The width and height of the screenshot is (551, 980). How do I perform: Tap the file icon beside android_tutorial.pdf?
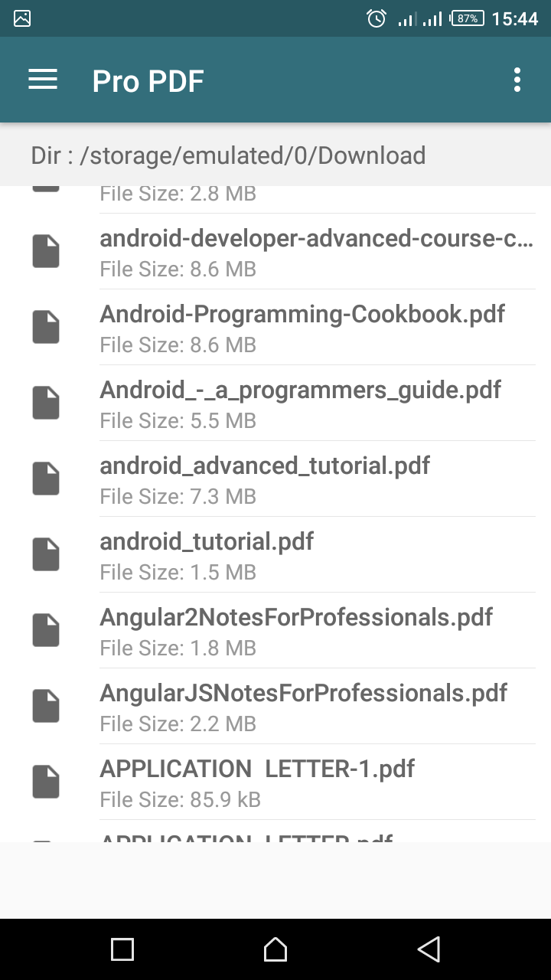[46, 554]
